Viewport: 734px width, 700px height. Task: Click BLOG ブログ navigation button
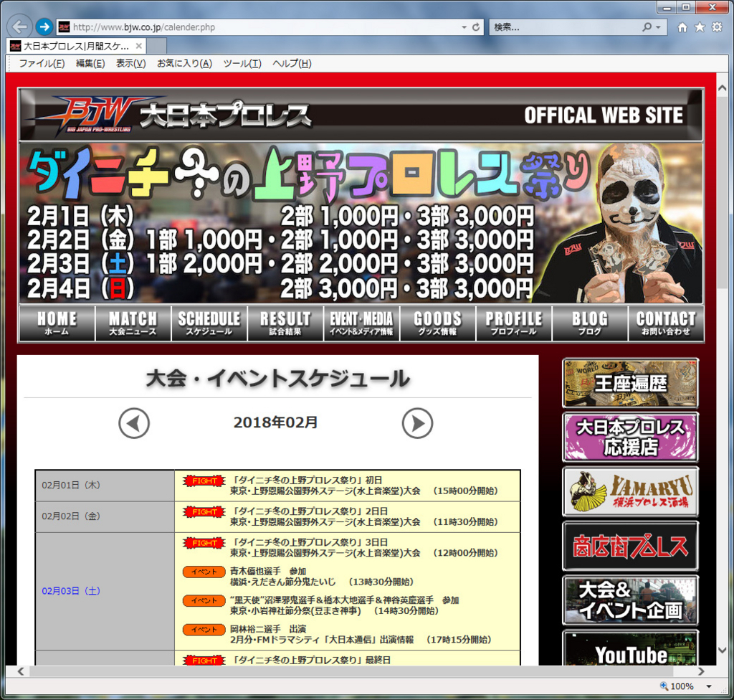[x=590, y=323]
